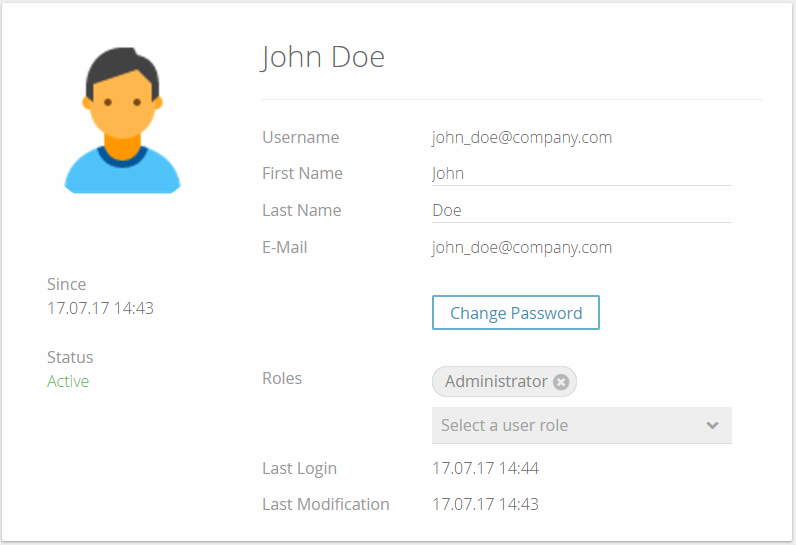Open the Select a user role dropdown
The image size is (796, 545).
click(x=582, y=425)
